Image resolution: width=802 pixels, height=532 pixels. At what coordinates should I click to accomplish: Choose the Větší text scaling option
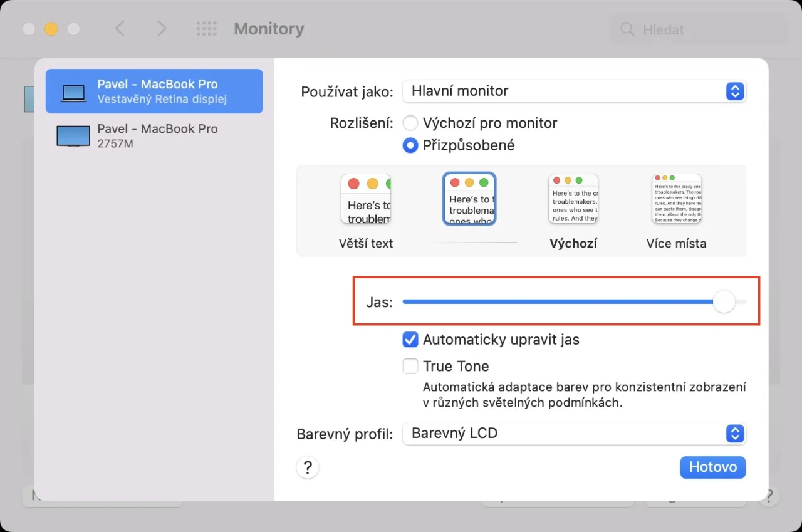click(x=366, y=199)
